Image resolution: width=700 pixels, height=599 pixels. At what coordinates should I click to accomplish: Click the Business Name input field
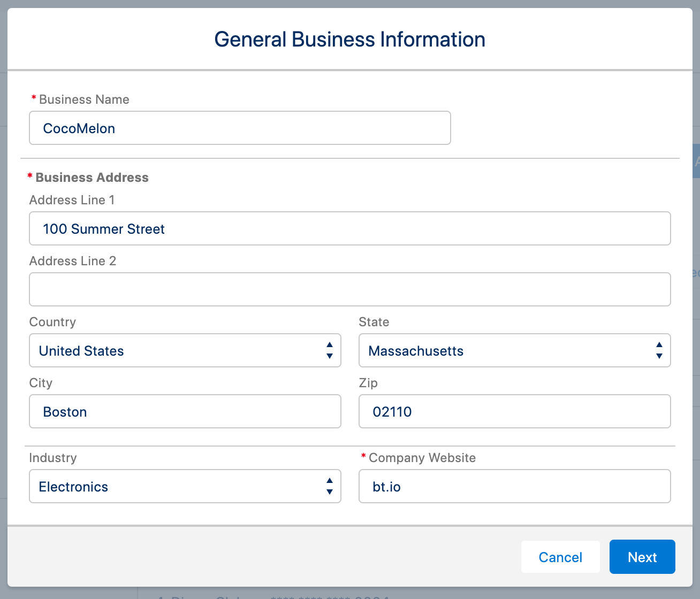240,128
